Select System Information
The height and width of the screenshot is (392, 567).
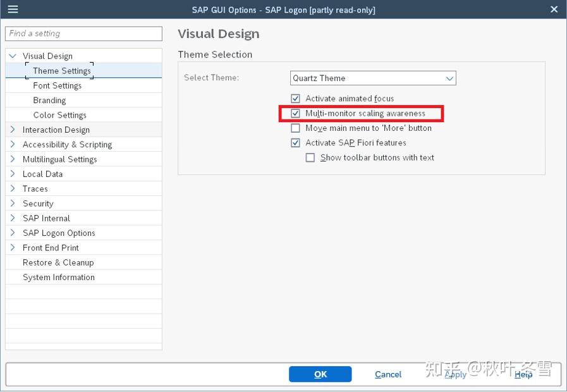tap(58, 277)
